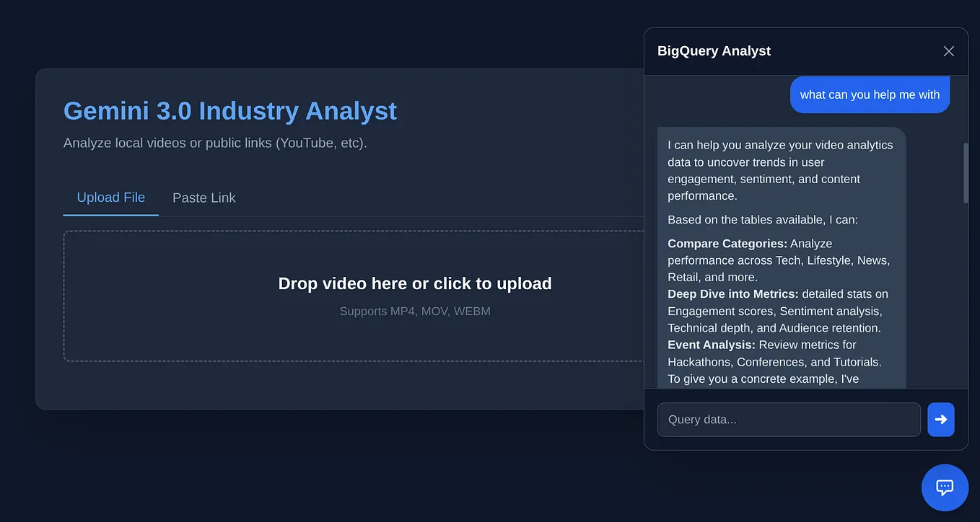
Task: Click the BigQuery Analyst panel title
Action: tap(714, 51)
